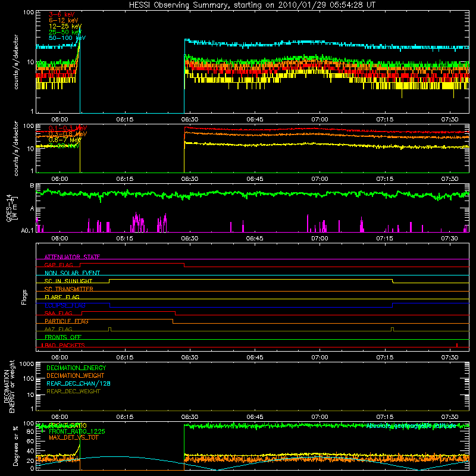Select the 50-100 keV legend entry
This screenshot has height=476, width=476.
[67, 38]
